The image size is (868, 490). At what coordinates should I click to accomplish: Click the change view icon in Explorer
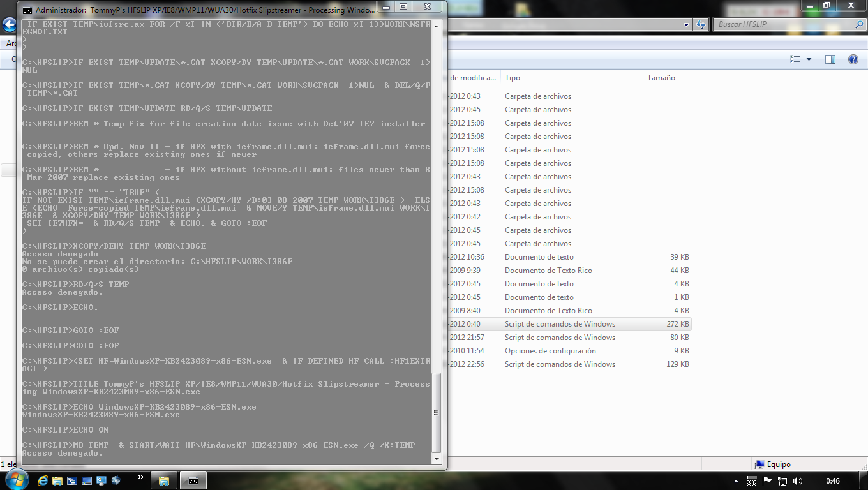coord(795,59)
